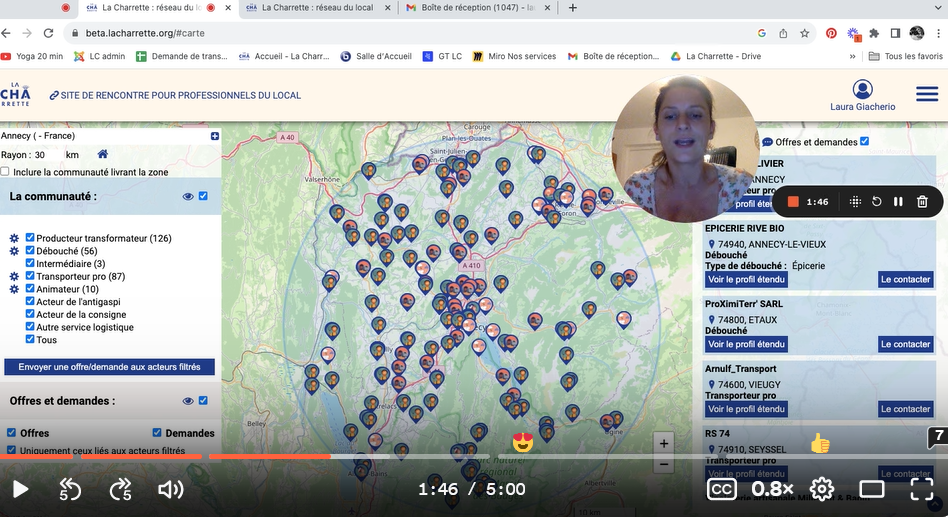Screen dimensions: 948x517
Task: Toggle Offres et demandes checkbox above results
Action: point(865,141)
